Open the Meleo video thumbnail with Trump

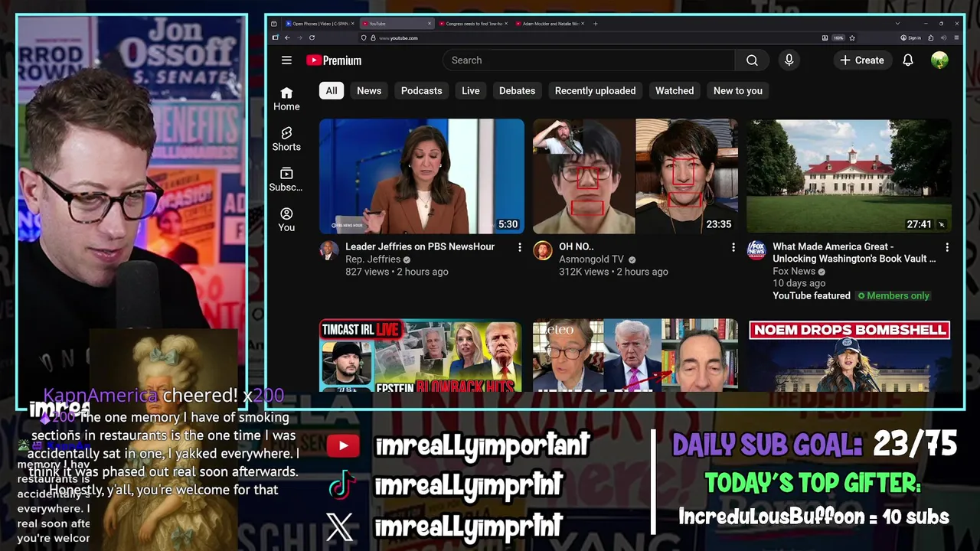635,356
